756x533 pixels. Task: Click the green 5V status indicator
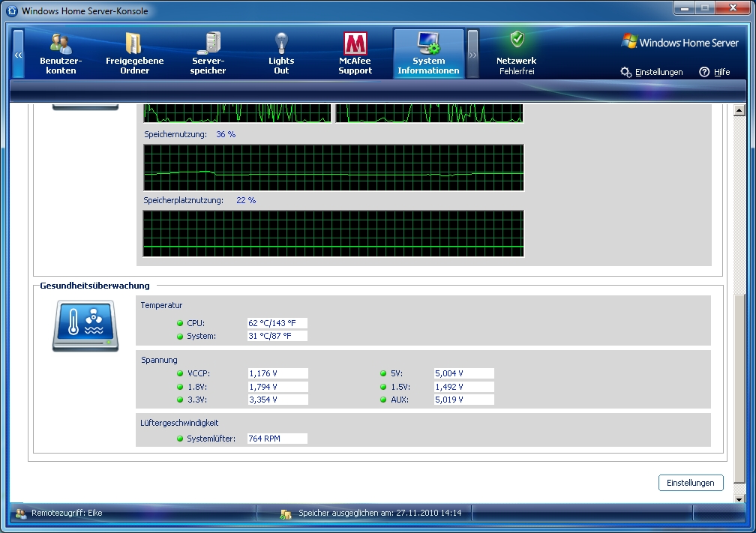point(383,373)
